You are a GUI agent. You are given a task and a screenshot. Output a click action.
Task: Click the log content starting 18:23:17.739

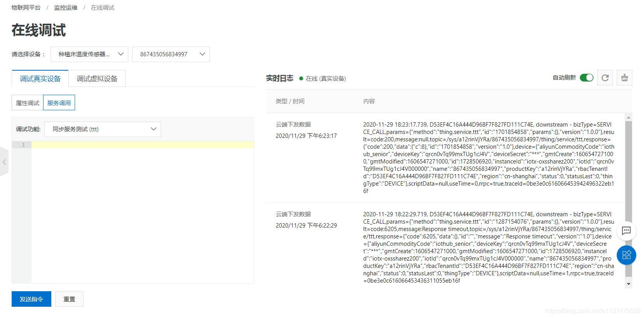click(489, 158)
